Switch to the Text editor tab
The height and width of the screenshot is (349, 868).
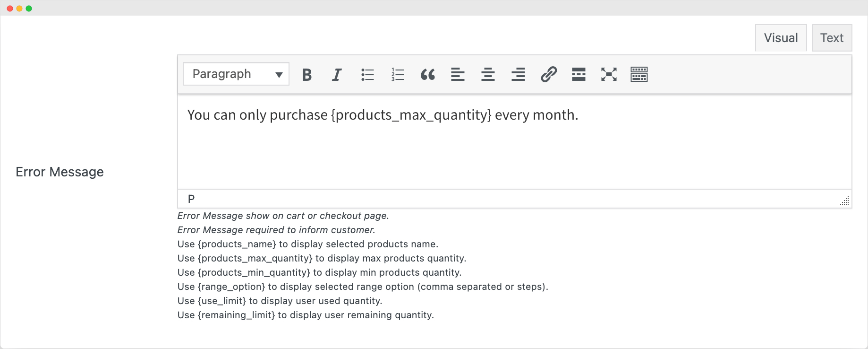(x=832, y=38)
